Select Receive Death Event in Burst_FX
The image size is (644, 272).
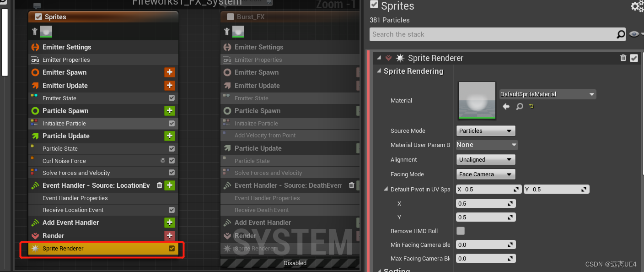(x=290, y=210)
